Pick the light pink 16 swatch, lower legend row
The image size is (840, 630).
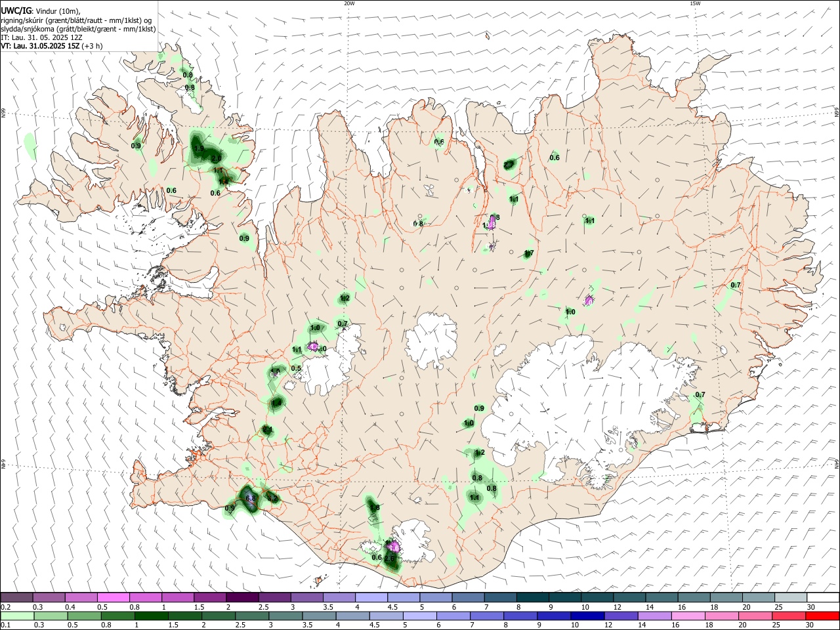[688, 616]
